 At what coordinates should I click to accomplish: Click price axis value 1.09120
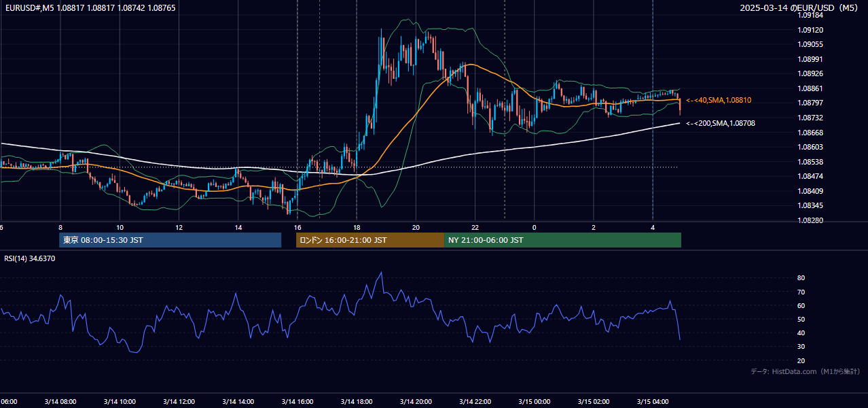tap(810, 30)
